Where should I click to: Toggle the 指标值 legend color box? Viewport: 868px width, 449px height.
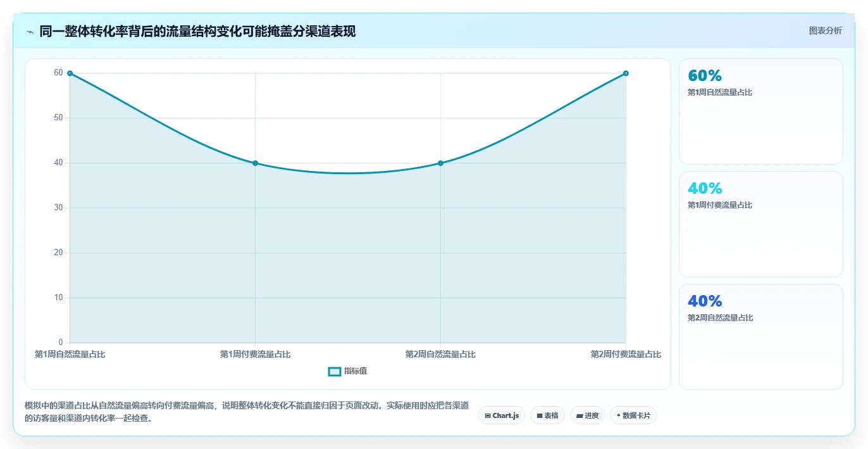coord(335,372)
